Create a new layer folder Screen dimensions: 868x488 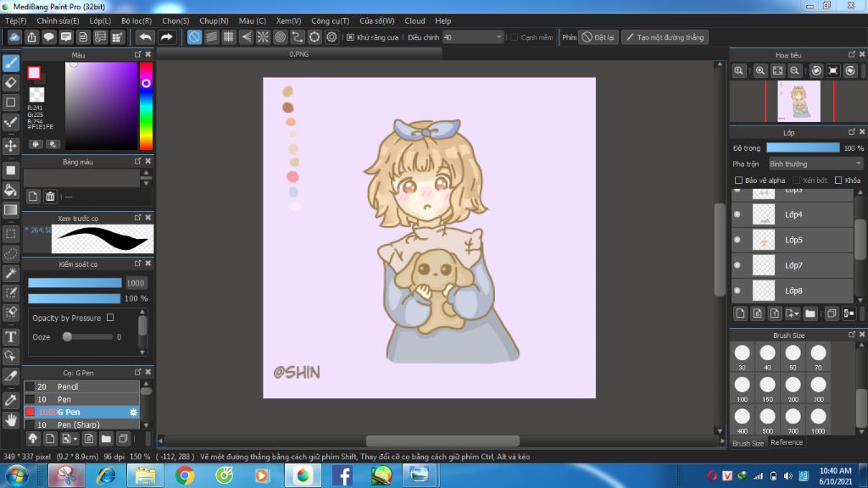[x=810, y=313]
